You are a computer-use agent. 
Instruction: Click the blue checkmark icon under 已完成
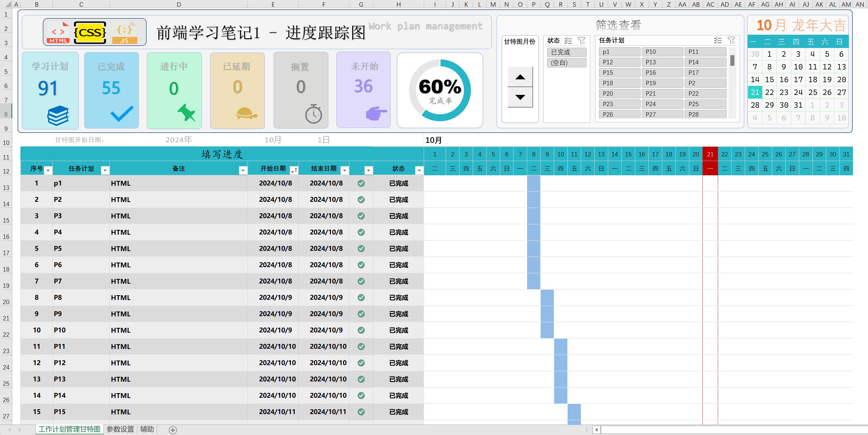122,114
